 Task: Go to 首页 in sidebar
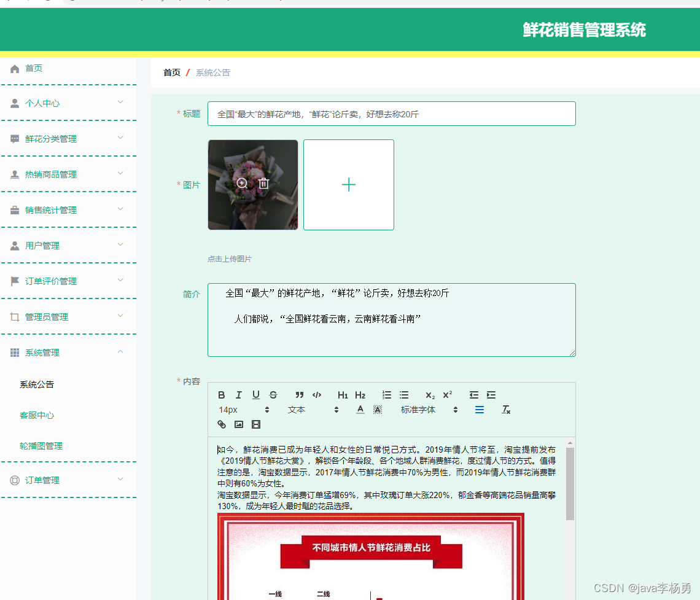[x=34, y=68]
